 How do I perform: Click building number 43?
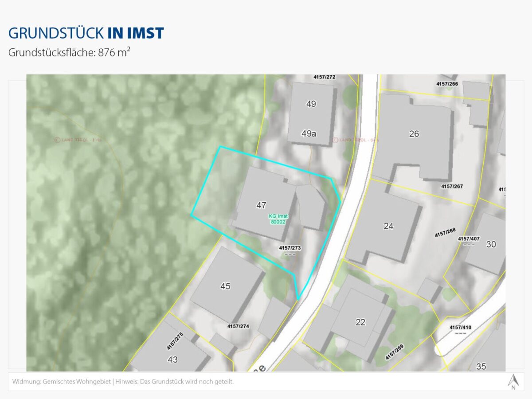click(172, 359)
